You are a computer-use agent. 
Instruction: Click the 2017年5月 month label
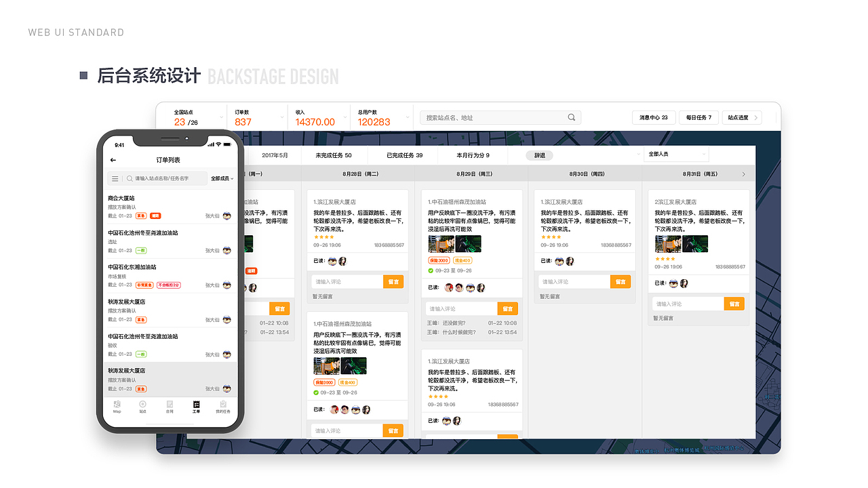275,155
